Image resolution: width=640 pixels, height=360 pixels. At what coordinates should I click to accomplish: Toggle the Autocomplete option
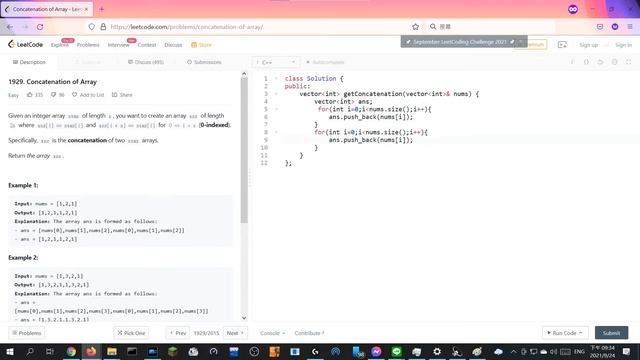point(325,62)
